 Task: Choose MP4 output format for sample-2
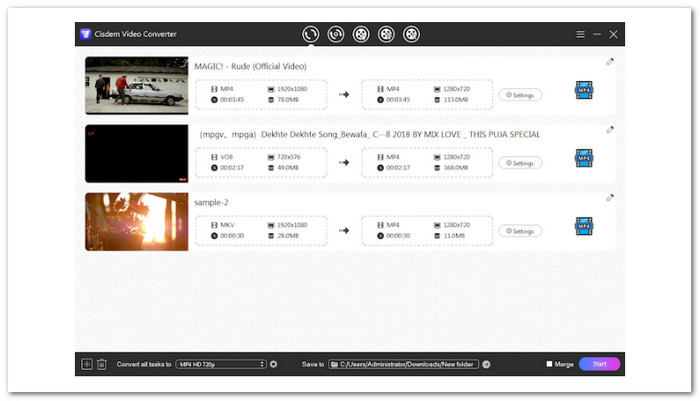584,226
